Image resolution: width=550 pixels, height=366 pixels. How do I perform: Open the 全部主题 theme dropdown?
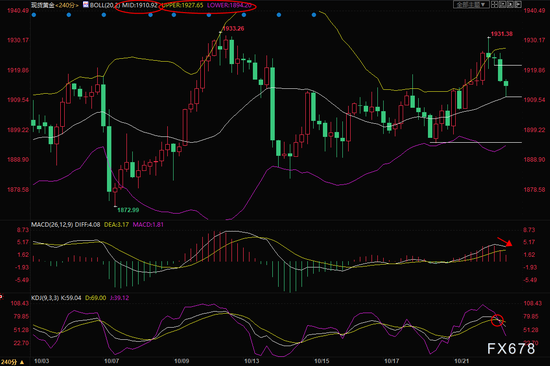[471, 5]
